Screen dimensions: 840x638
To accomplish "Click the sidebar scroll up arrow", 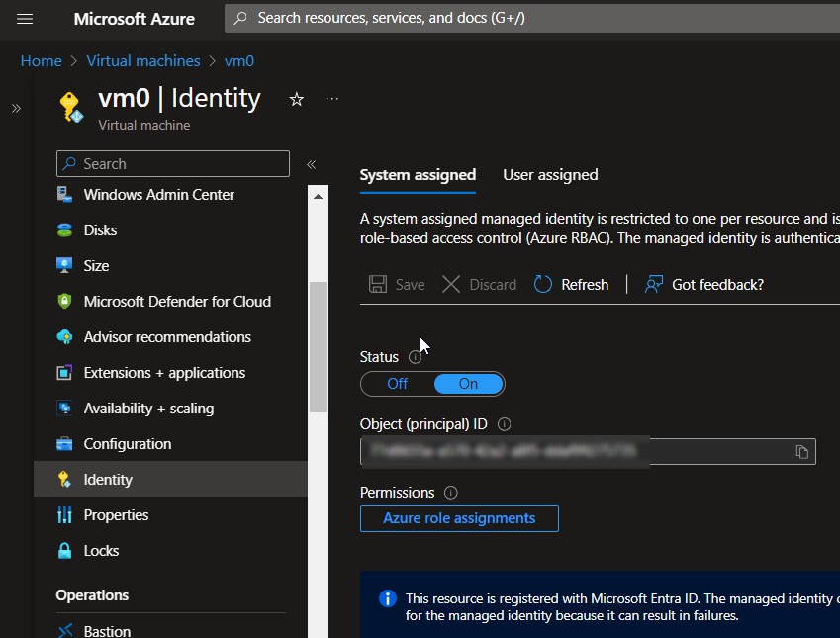I will click(x=318, y=197).
